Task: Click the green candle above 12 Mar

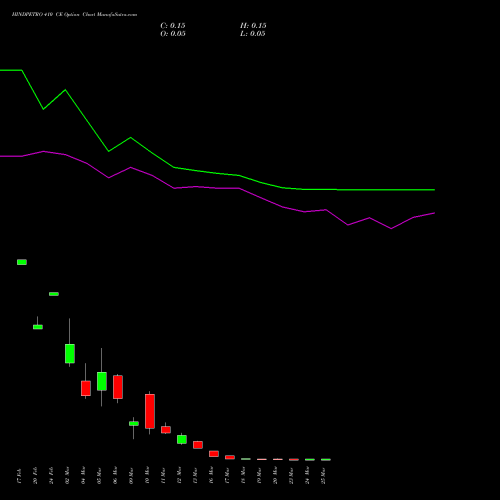Action: [182, 439]
